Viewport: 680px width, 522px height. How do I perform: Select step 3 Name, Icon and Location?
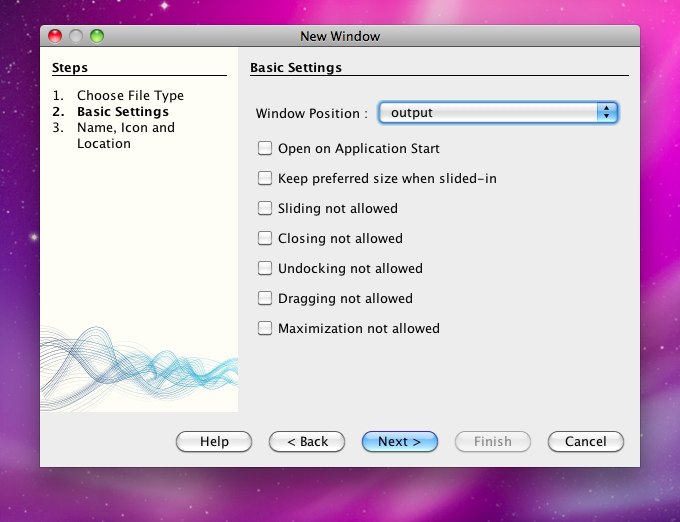[x=126, y=135]
